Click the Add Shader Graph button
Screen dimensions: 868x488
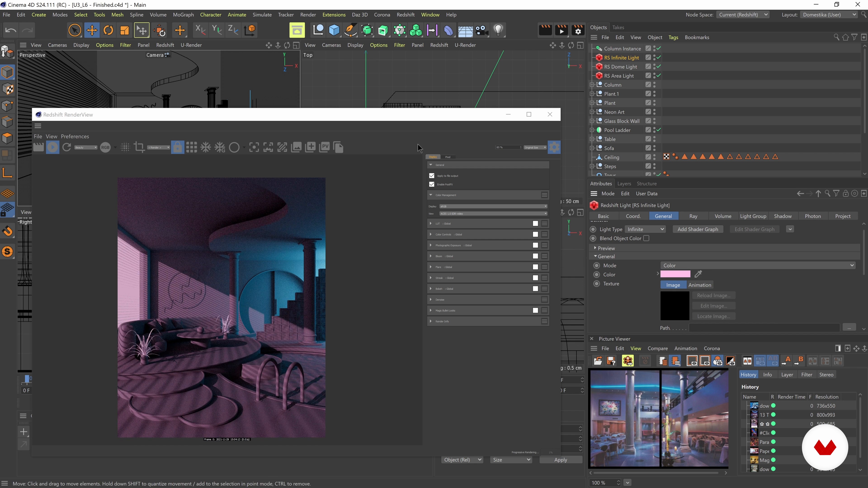pyautogui.click(x=698, y=229)
